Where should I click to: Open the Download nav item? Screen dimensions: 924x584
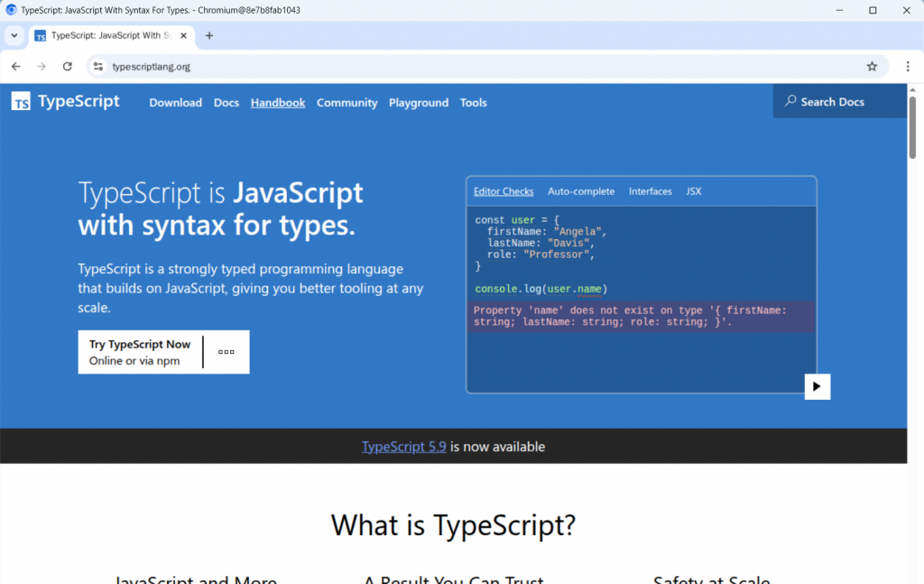176,103
